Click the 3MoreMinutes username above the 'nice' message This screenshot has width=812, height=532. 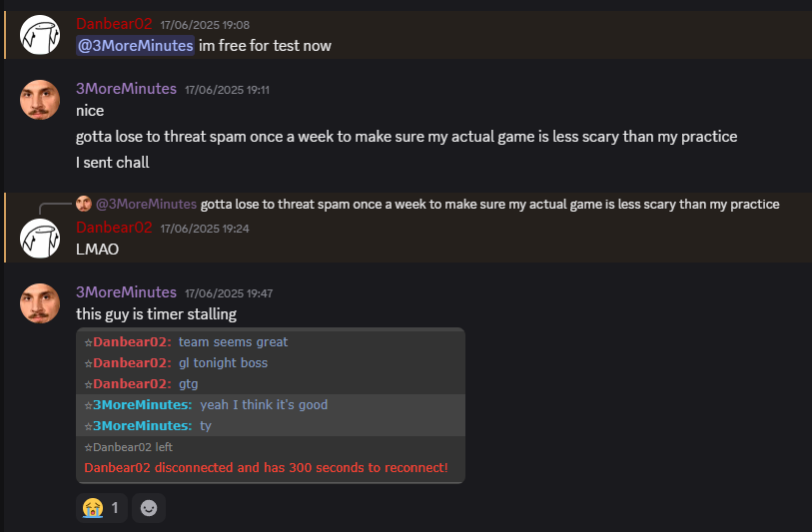(126, 89)
